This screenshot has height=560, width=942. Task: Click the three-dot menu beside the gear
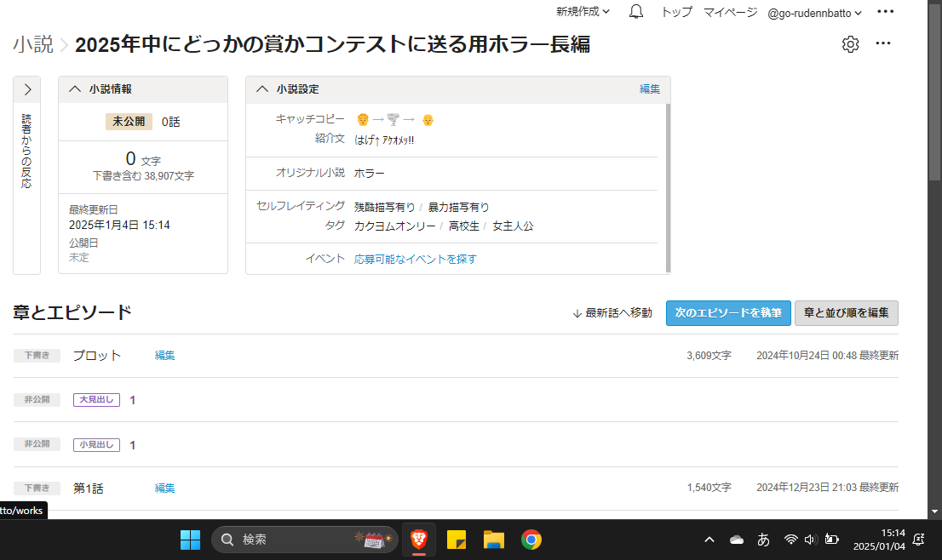pos(883,44)
